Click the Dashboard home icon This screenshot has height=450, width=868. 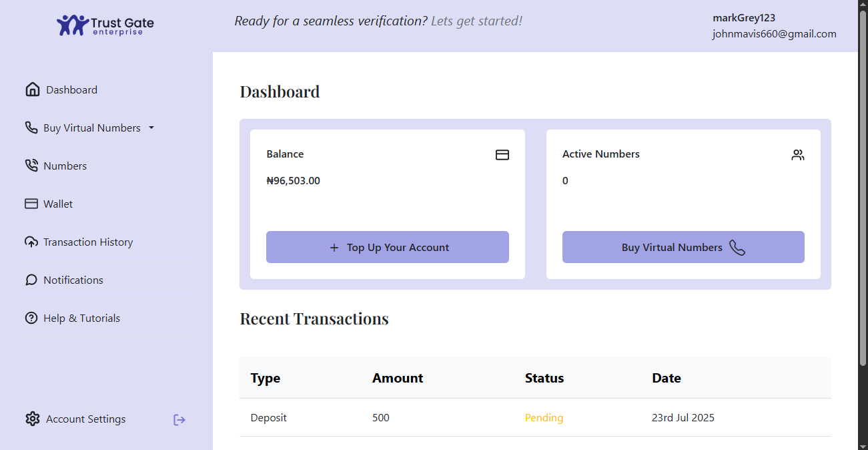click(x=32, y=89)
